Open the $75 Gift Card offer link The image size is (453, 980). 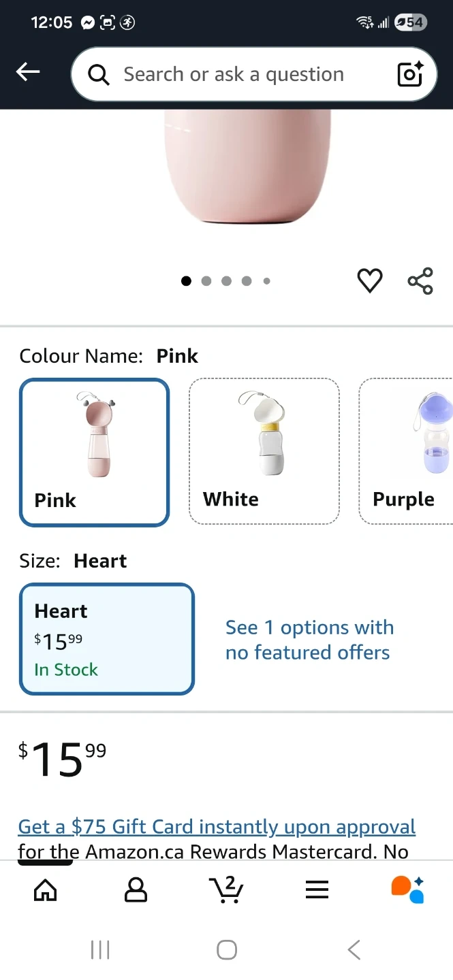click(x=217, y=827)
